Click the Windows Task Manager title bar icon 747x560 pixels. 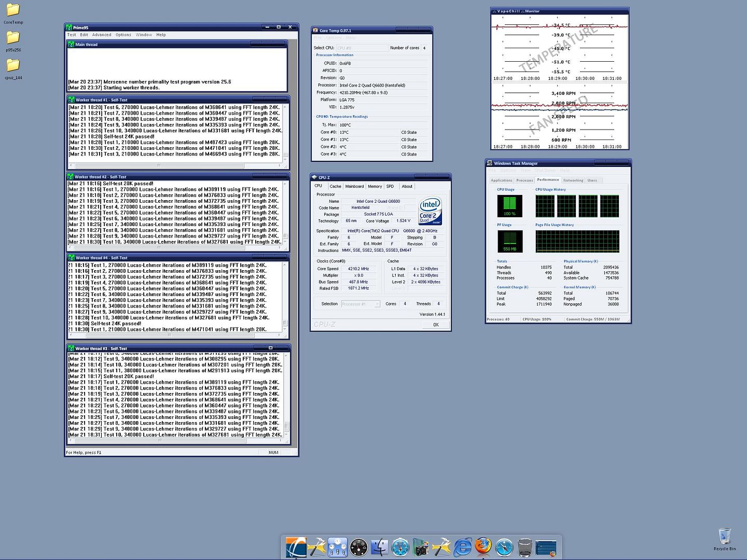click(x=490, y=163)
